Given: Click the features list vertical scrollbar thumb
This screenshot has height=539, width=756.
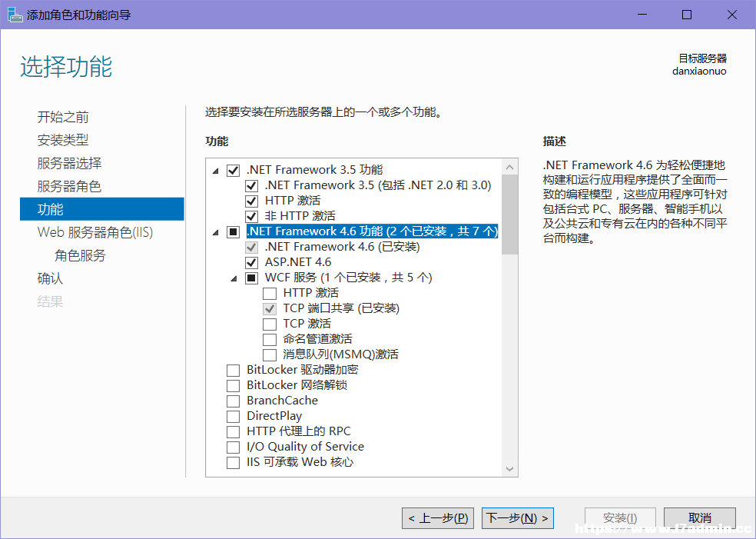Looking at the screenshot, I should pyautogui.click(x=509, y=215).
